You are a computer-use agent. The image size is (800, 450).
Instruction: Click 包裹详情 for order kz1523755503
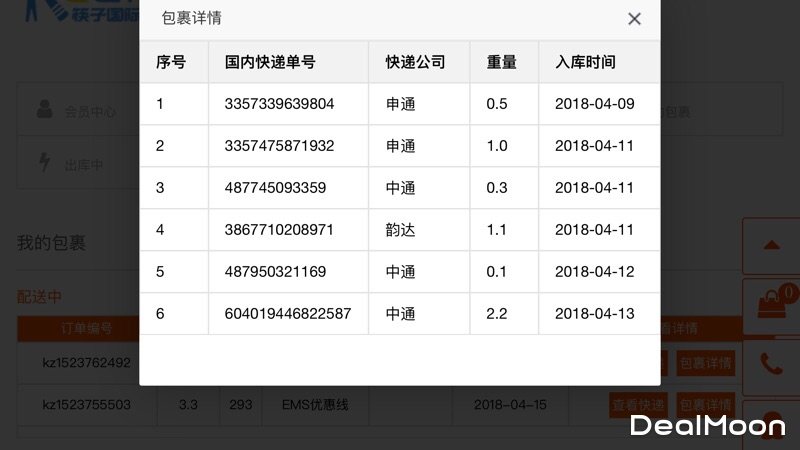[706, 405]
